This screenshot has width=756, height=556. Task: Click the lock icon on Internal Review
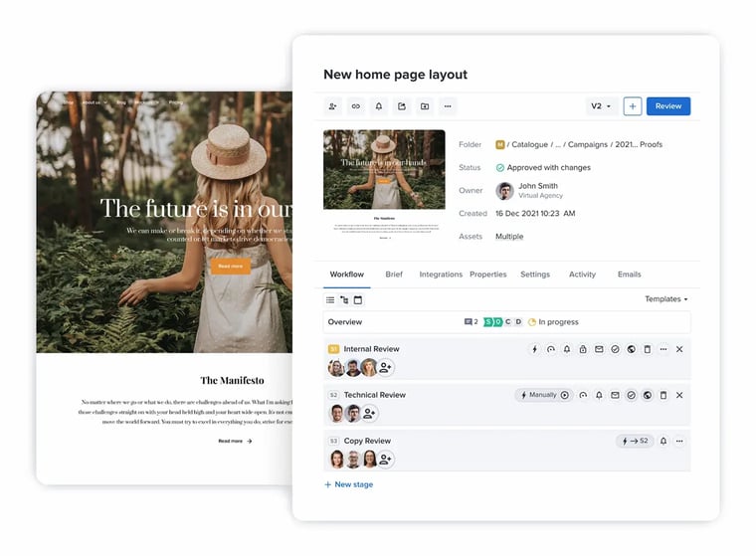[x=583, y=349]
